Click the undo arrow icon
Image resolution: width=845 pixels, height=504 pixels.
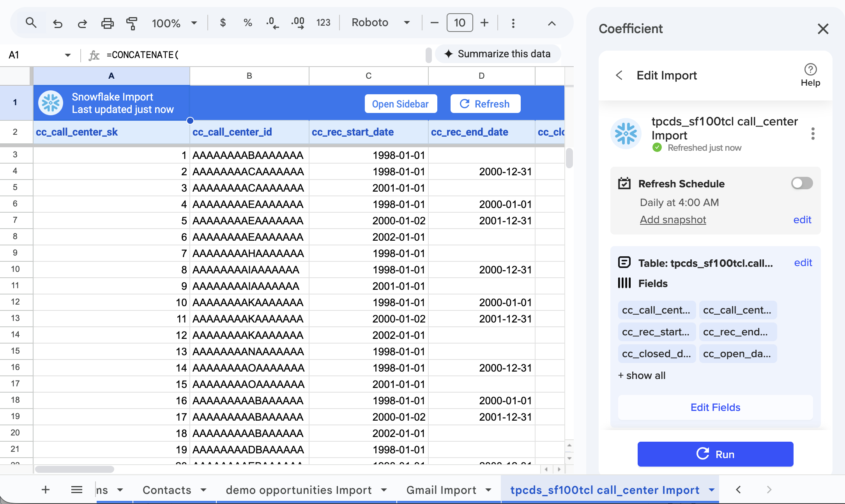pyautogui.click(x=58, y=23)
